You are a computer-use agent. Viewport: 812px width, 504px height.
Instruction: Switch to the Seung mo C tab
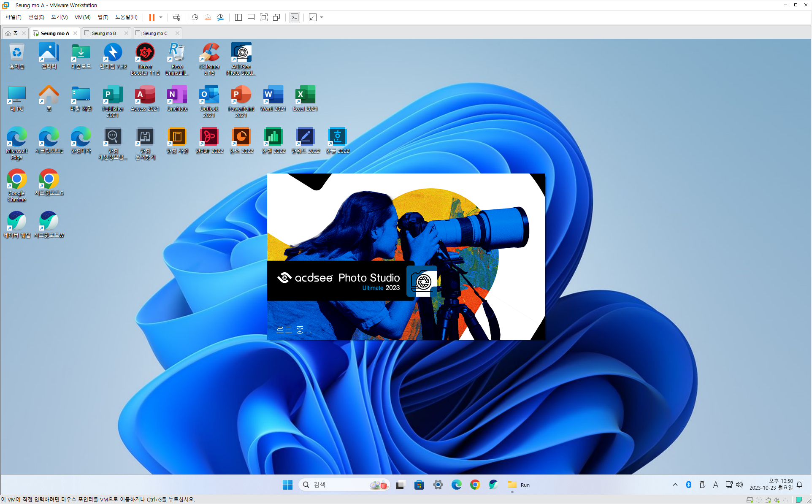[x=155, y=33]
